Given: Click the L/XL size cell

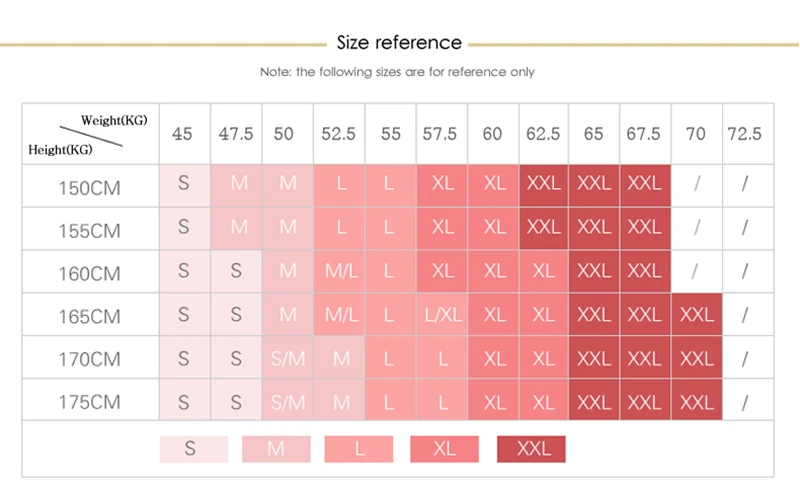Looking at the screenshot, I should [442, 315].
